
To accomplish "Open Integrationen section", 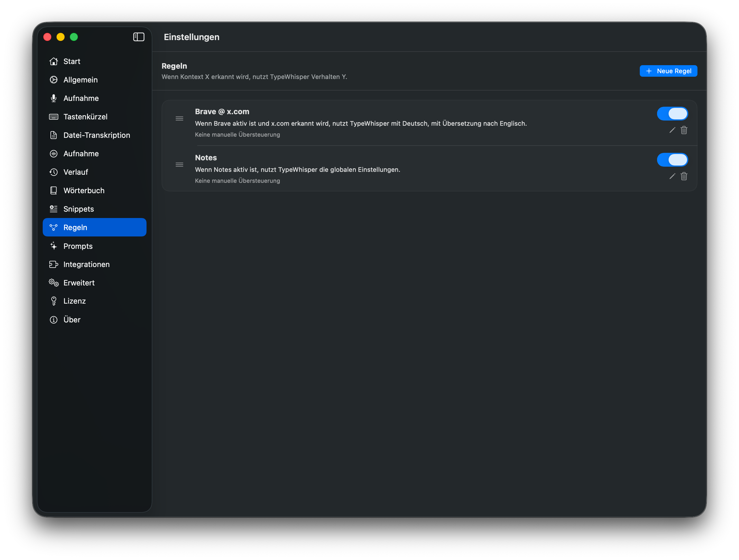I will click(95, 264).
